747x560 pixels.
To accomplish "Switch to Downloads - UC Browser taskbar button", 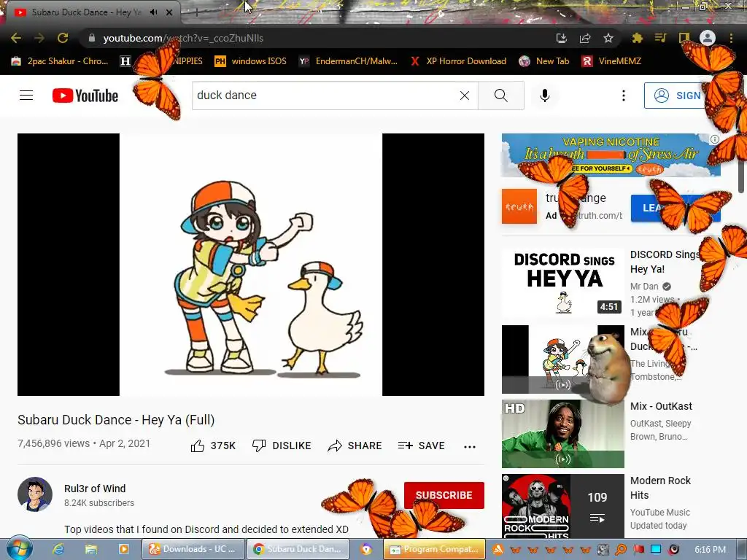I will (x=193, y=549).
